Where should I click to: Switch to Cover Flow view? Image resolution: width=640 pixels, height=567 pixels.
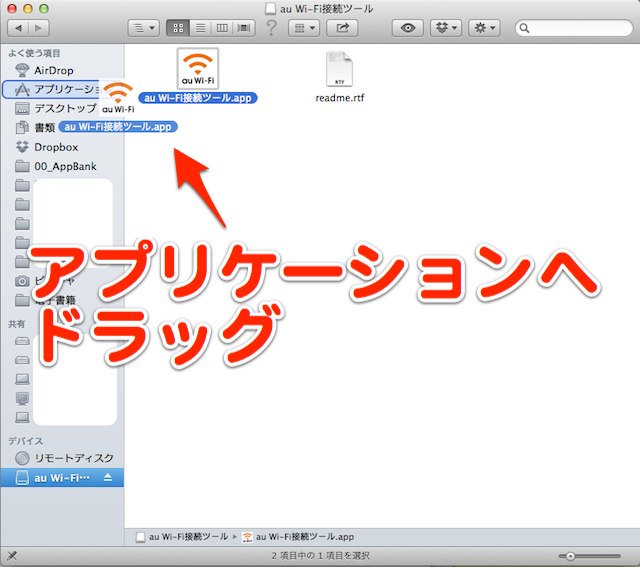click(x=244, y=28)
